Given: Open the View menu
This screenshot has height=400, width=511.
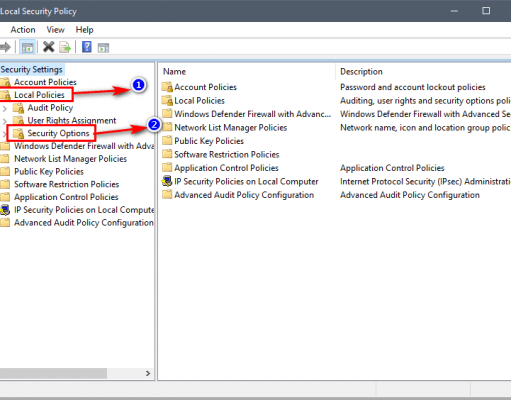Looking at the screenshot, I should pyautogui.click(x=55, y=30).
